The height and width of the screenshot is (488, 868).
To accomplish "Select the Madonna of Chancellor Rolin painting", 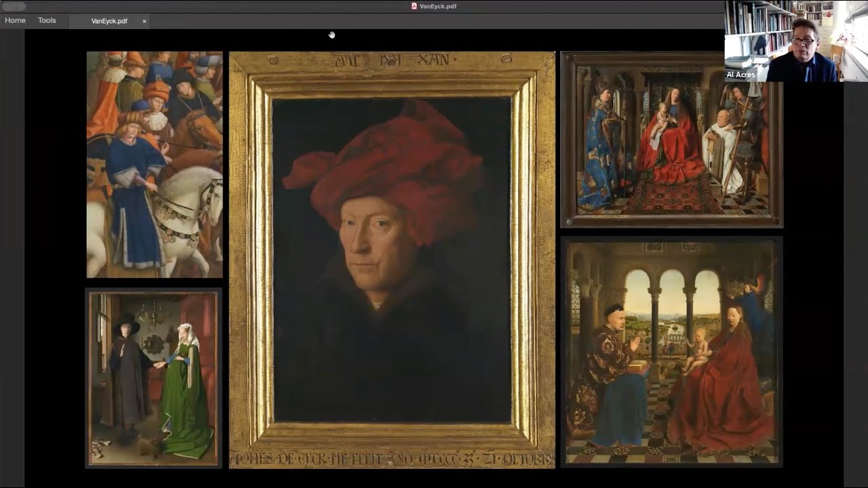I will click(x=672, y=352).
